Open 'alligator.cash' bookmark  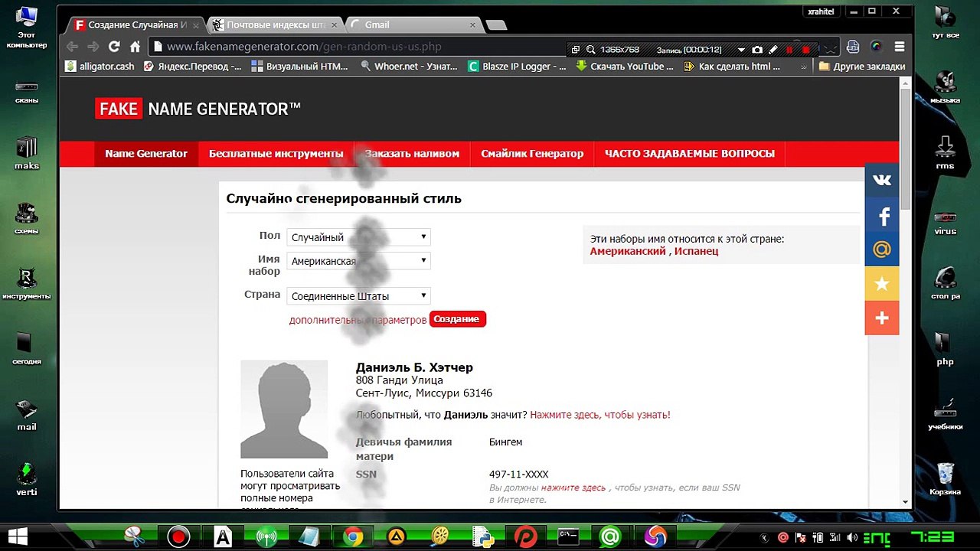[x=100, y=67]
